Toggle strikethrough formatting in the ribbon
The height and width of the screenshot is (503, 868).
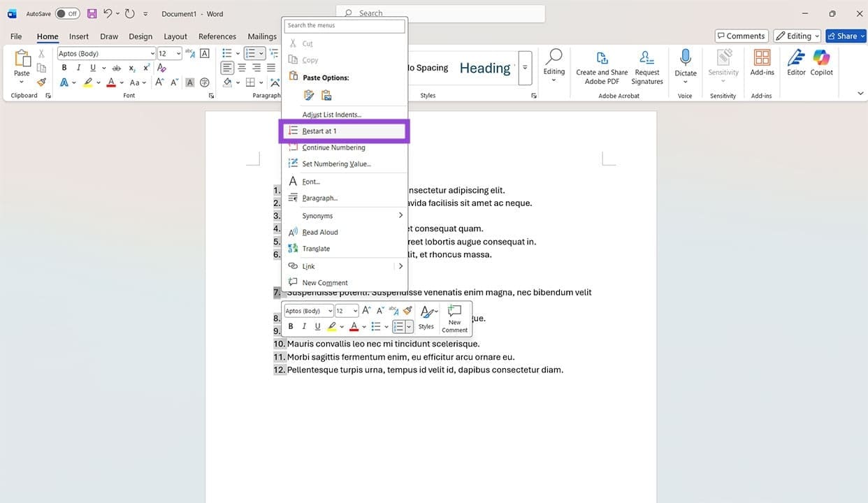tap(117, 67)
